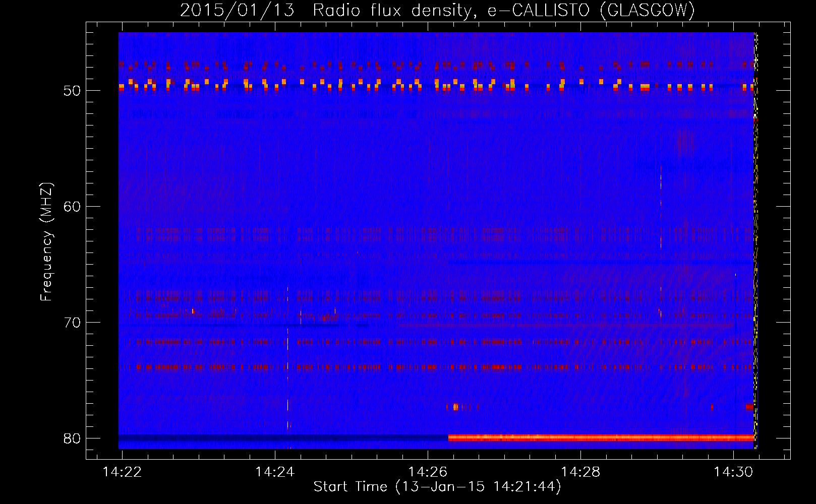Click the bright red emission band at 80 MHz
Screen dimensions: 816x504
pos(601,437)
